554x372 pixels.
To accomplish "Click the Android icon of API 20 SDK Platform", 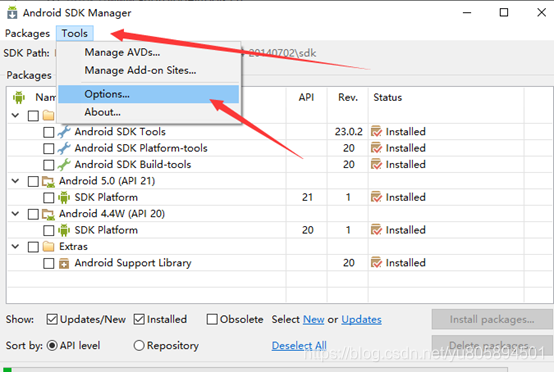I will [64, 230].
